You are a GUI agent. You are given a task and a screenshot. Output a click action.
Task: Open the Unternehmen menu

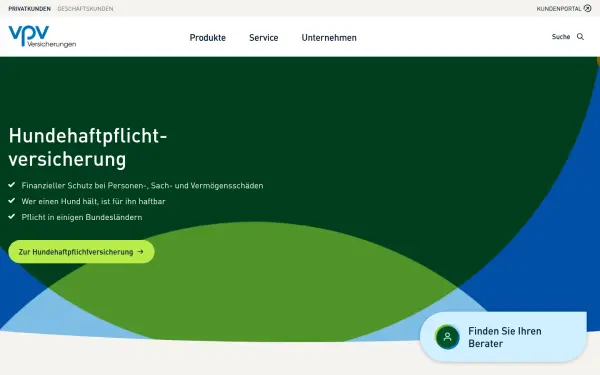pos(329,38)
